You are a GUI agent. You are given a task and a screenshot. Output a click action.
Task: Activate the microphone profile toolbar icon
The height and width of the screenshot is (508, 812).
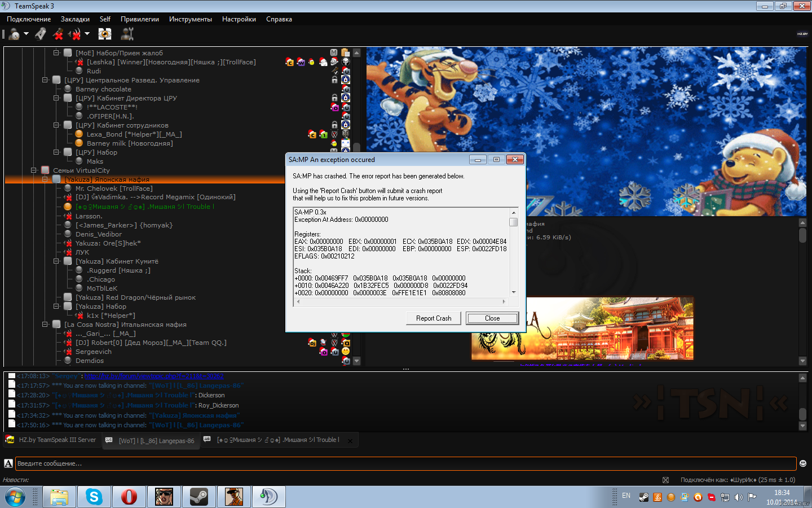pyautogui.click(x=41, y=34)
